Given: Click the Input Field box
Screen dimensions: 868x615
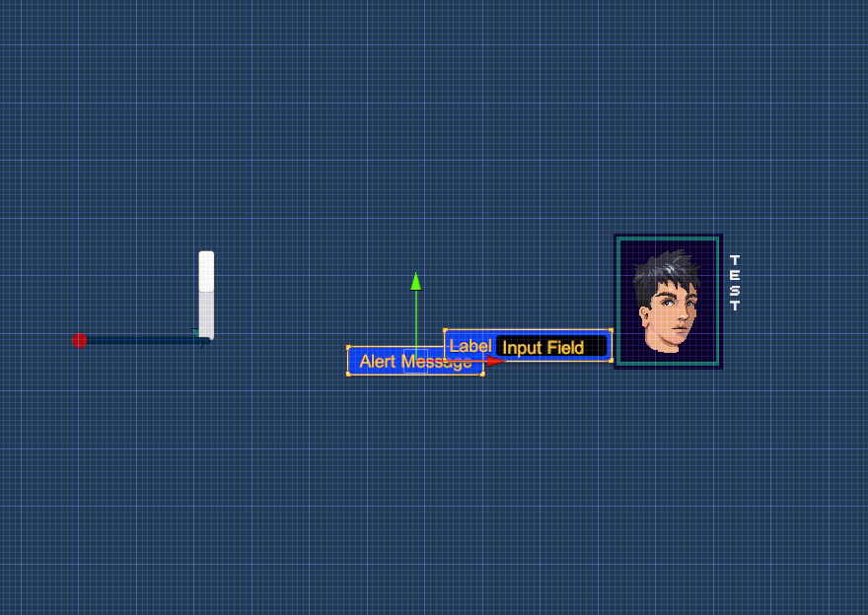Looking at the screenshot, I should pos(551,347).
